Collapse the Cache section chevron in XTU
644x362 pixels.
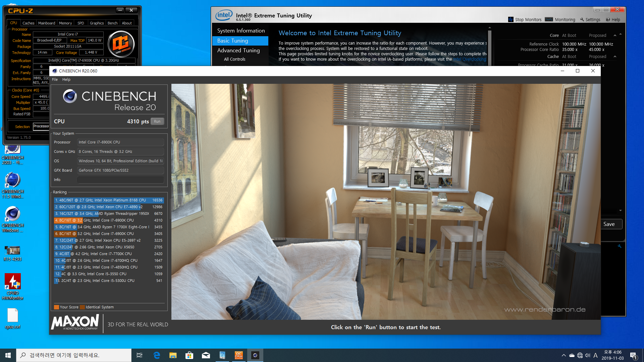(x=615, y=57)
